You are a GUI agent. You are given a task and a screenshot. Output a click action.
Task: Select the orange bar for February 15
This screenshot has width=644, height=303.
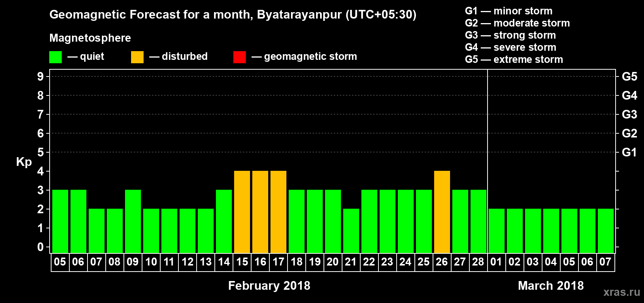coord(242,212)
